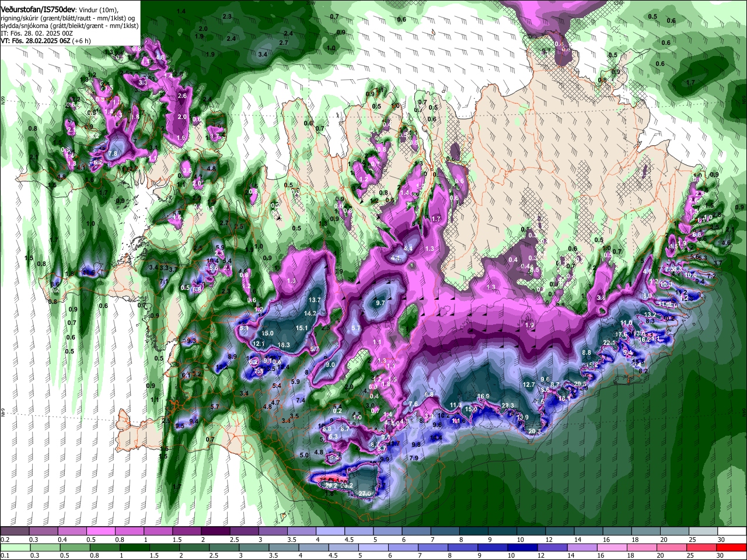Pick the bright red rain legend swatch at 30

pos(732,547)
